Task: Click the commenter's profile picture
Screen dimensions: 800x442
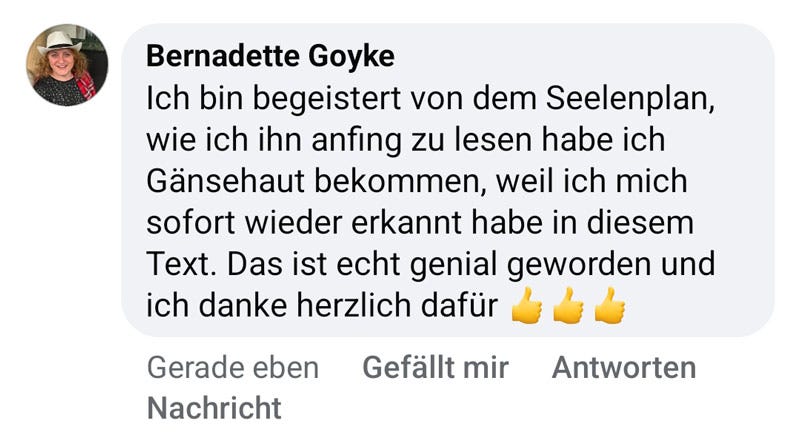Action: [x=67, y=65]
